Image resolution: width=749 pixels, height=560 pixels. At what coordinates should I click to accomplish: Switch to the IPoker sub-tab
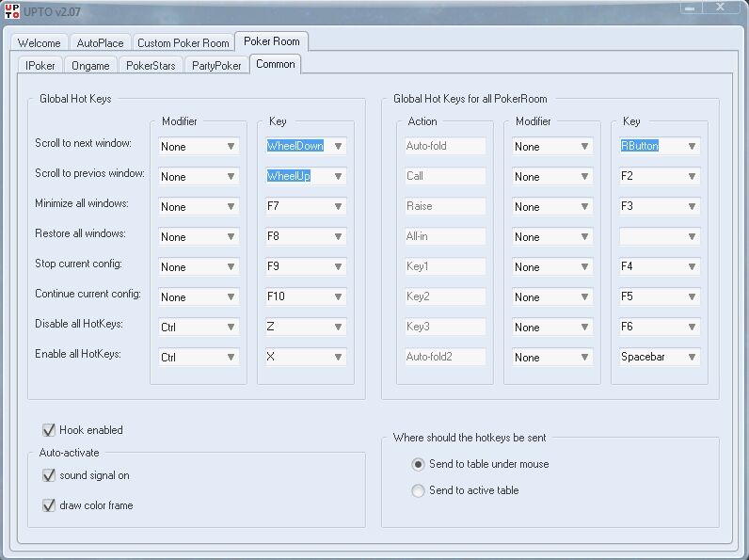tap(40, 66)
